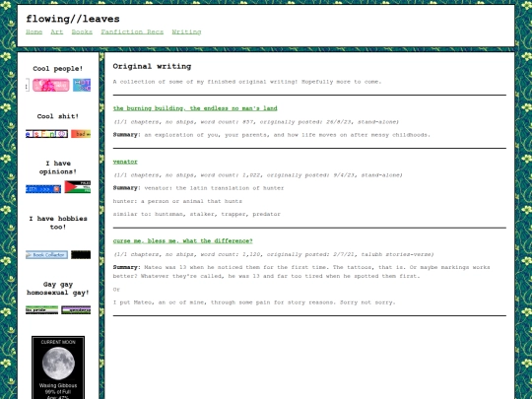Image resolution: width=532 pixels, height=399 pixels.
Task: Select the Writing nav link
Action: 186,32
